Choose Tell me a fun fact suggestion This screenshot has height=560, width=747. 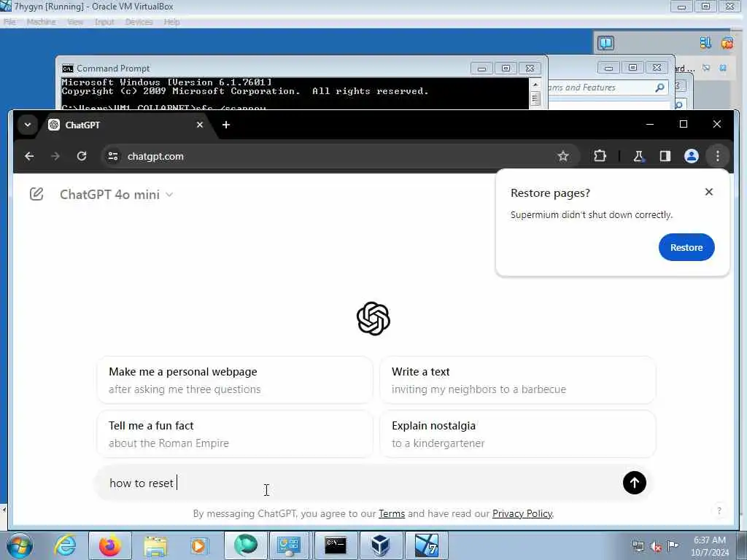[235, 434]
